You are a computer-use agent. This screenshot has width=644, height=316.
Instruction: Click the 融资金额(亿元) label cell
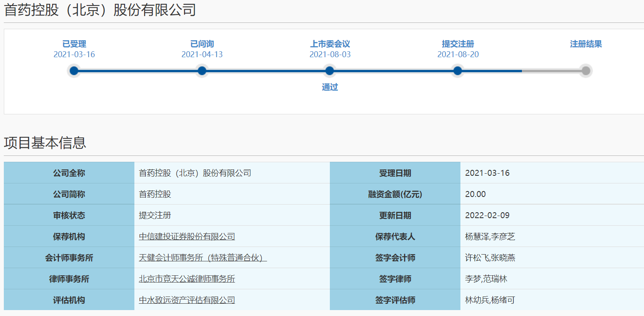[x=395, y=194]
